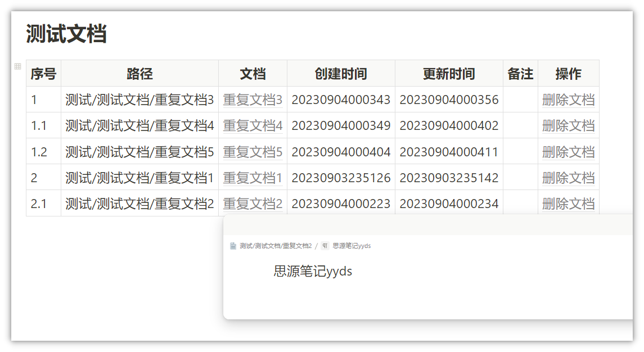Click the 文档 column header
This screenshot has height=352, width=644.
click(x=253, y=74)
